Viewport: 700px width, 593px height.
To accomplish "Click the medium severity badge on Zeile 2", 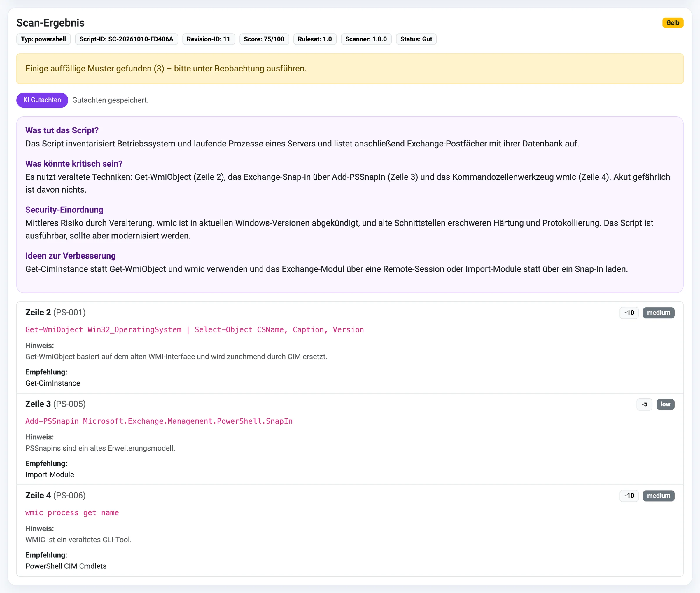I will pos(658,313).
